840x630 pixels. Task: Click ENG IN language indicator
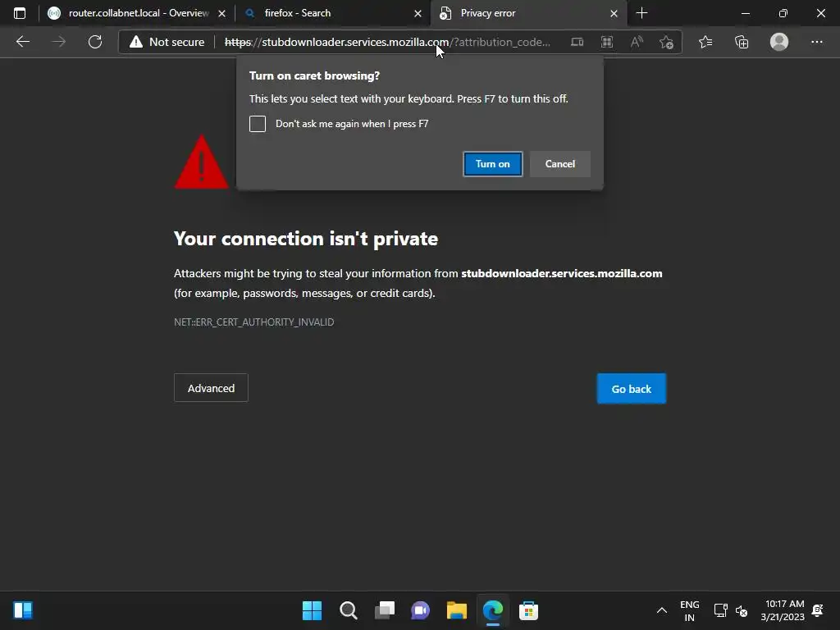[689, 610]
